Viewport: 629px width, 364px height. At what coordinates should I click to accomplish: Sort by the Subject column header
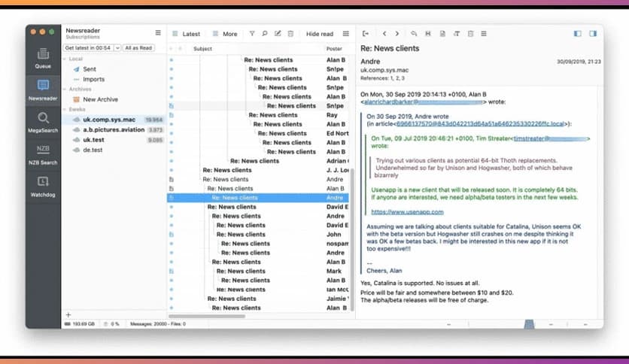[x=202, y=48]
